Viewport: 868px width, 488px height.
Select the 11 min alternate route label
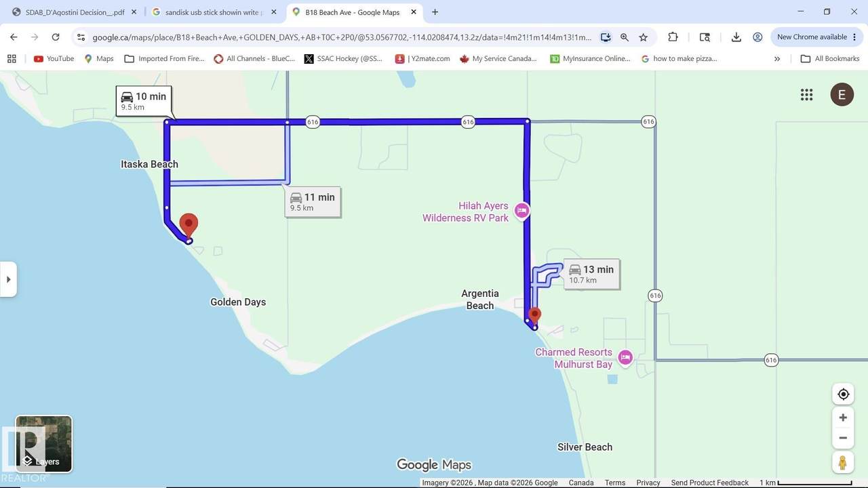[x=313, y=202]
